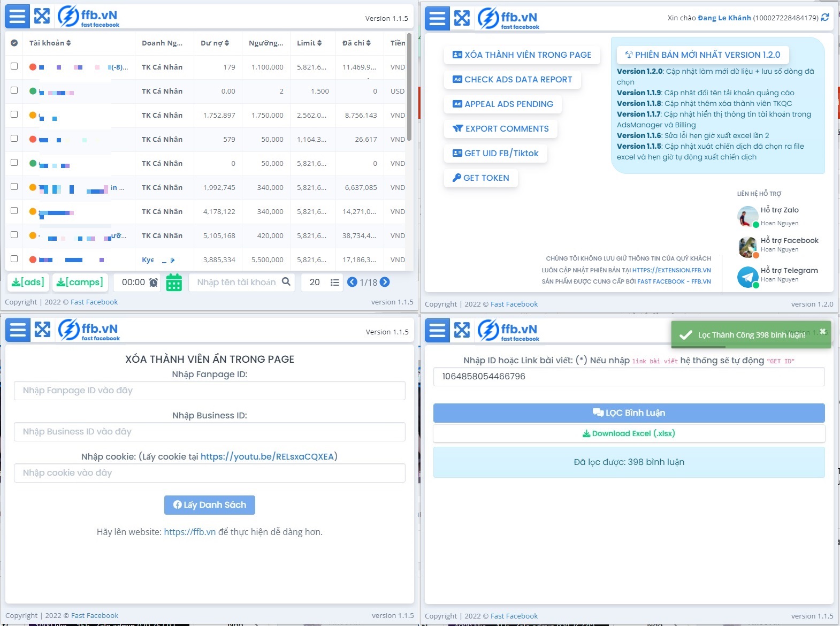Viewport: 840px width, 626px height.
Task: Sort by Tài khoản column
Action: click(50, 43)
